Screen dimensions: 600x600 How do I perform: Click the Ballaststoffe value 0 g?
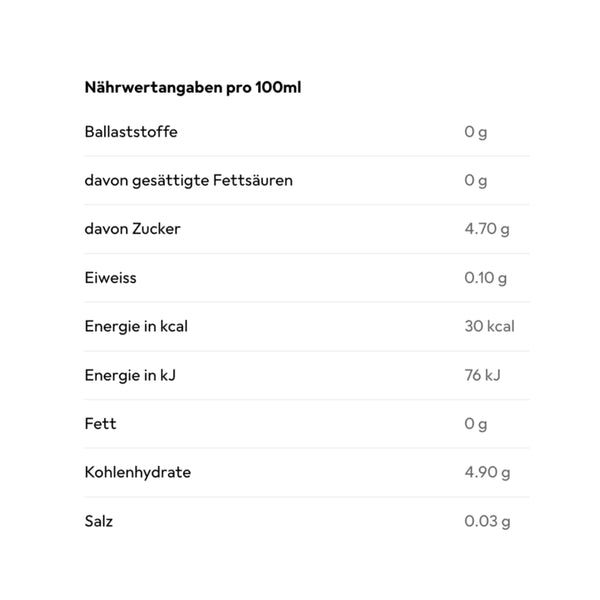click(x=476, y=132)
